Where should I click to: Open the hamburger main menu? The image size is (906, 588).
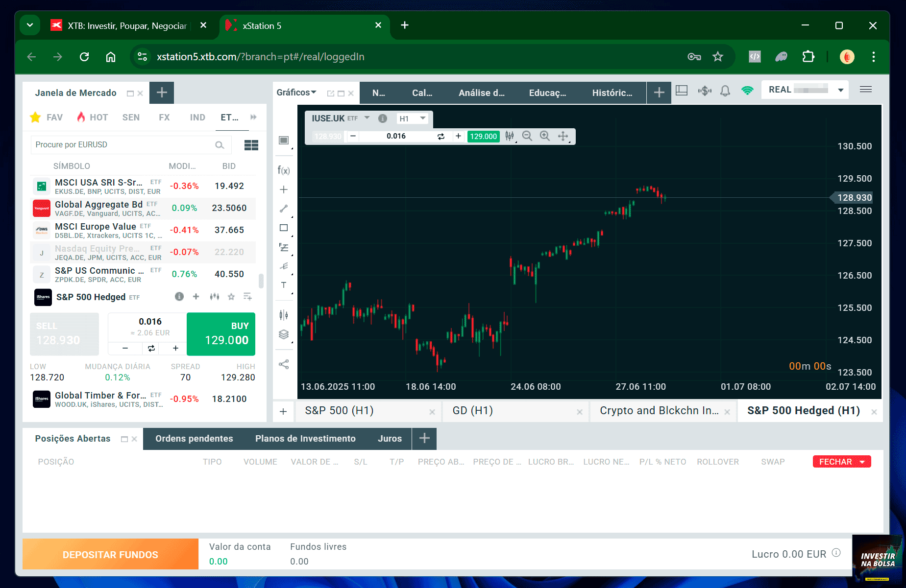point(866,89)
